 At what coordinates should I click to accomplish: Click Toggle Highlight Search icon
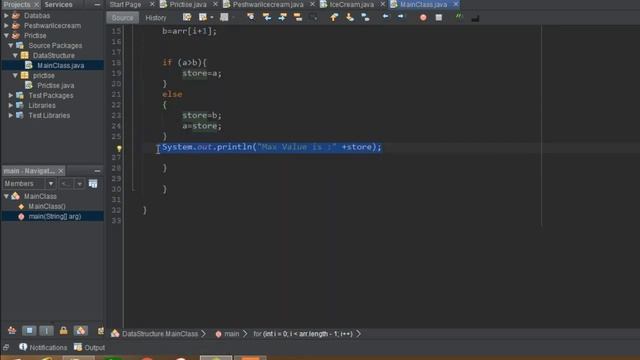click(x=298, y=17)
